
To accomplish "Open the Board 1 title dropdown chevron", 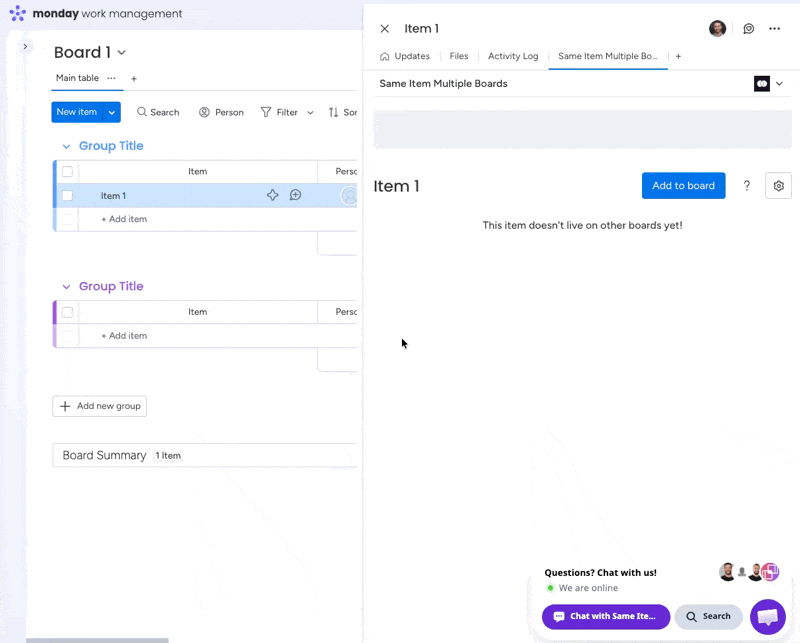I will (x=121, y=53).
